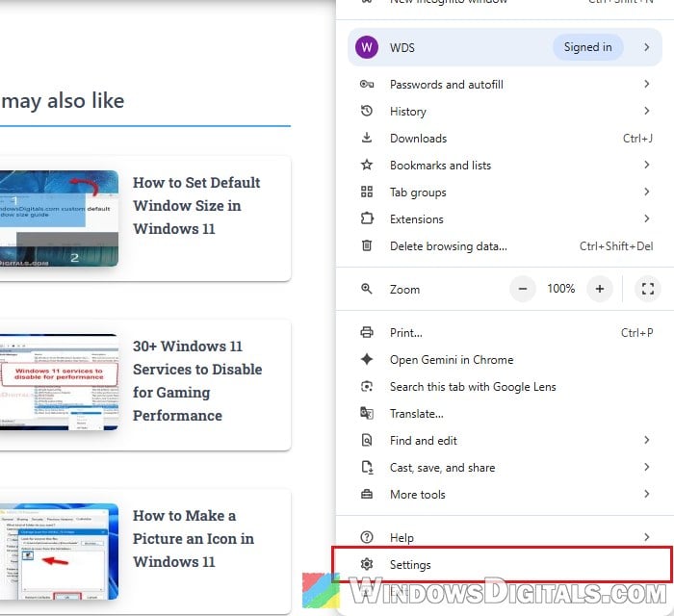The height and width of the screenshot is (616, 674).
Task: Click the Find and edit icon
Action: (367, 440)
